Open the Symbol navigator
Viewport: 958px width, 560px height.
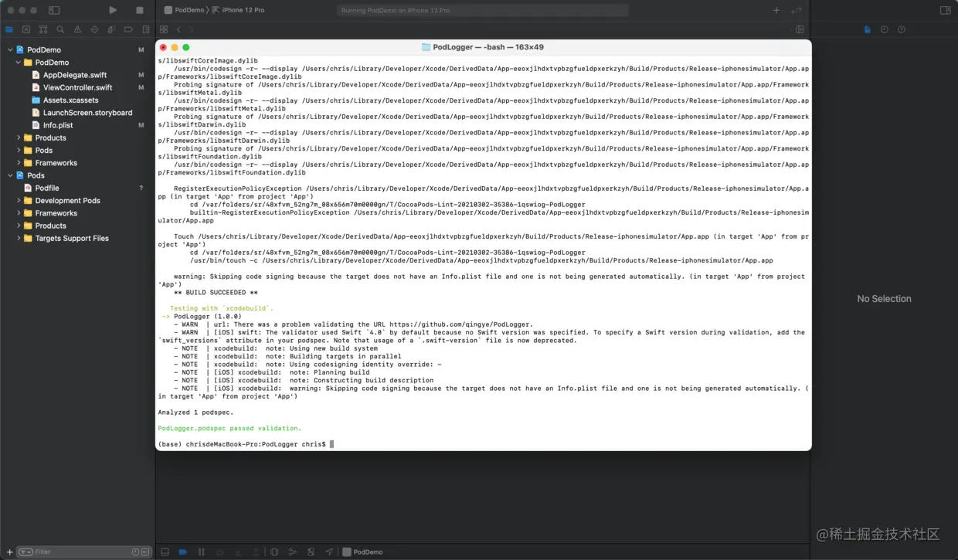tap(43, 29)
